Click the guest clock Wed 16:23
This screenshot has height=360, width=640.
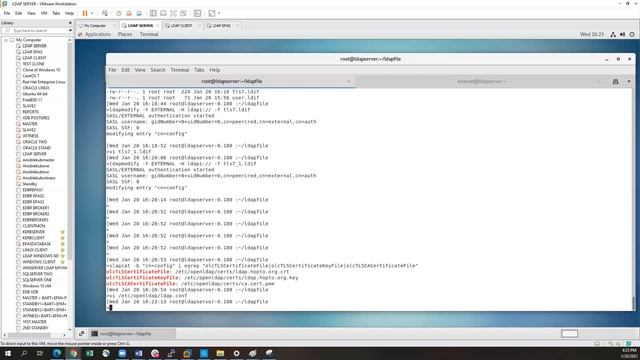(592, 34)
